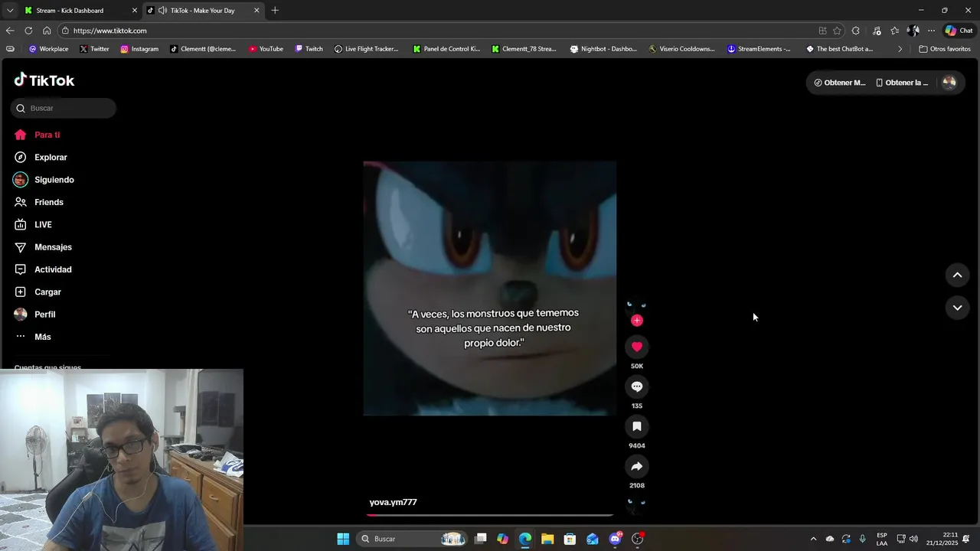Open the Edge settings and more ellipsis menu
The width and height of the screenshot is (980, 551).
(931, 31)
